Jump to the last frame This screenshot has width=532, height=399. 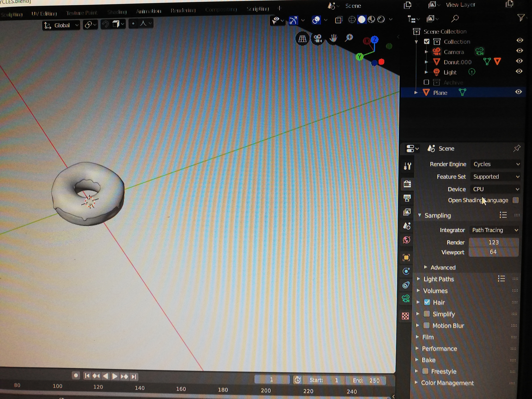(x=134, y=377)
